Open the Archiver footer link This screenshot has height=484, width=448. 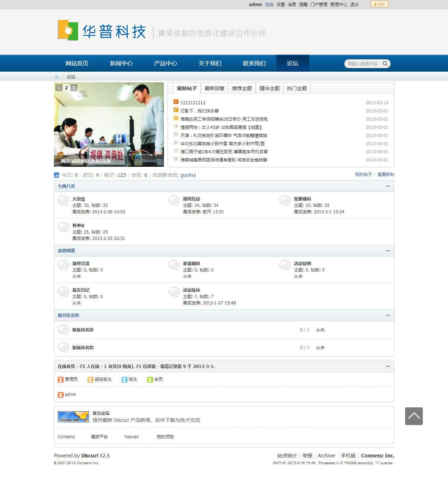(x=327, y=456)
